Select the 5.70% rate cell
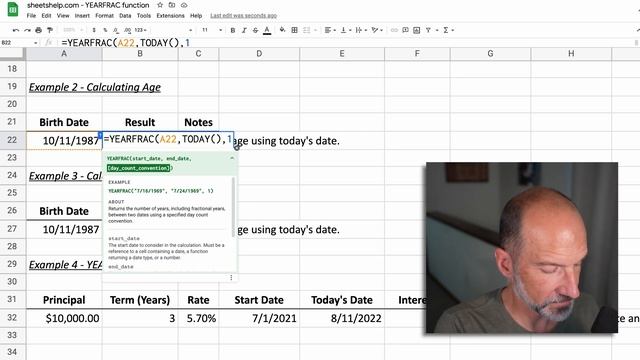 point(198,318)
